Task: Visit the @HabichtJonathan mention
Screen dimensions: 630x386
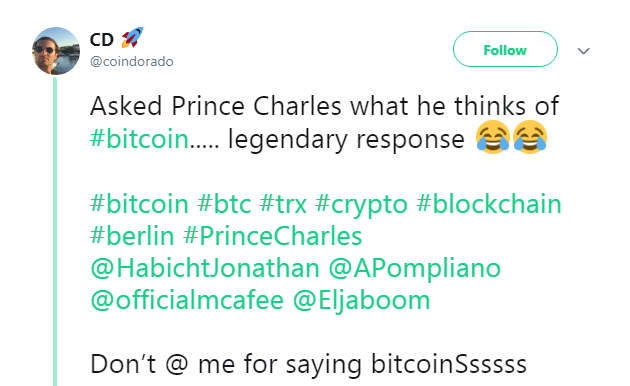Action: tap(205, 268)
